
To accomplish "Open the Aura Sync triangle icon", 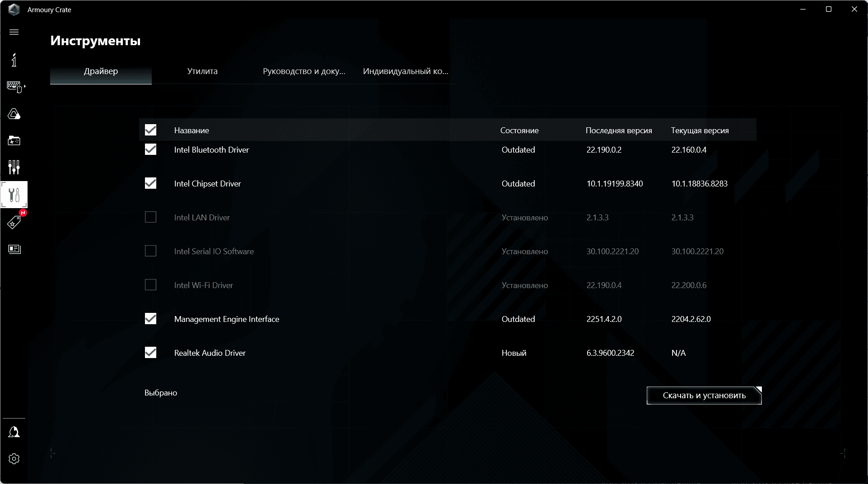I will point(14,114).
